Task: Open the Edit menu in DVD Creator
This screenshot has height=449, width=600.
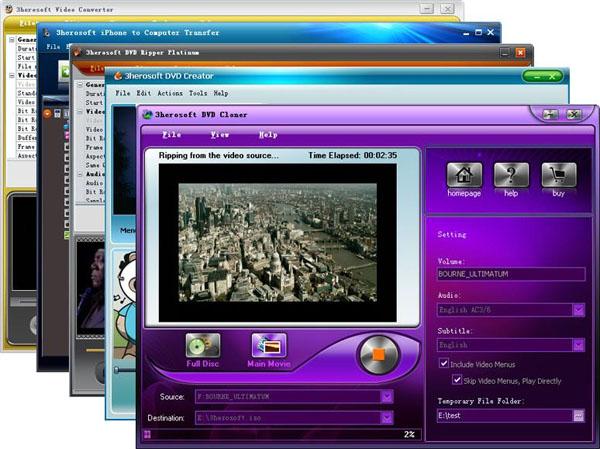Action: tap(144, 93)
